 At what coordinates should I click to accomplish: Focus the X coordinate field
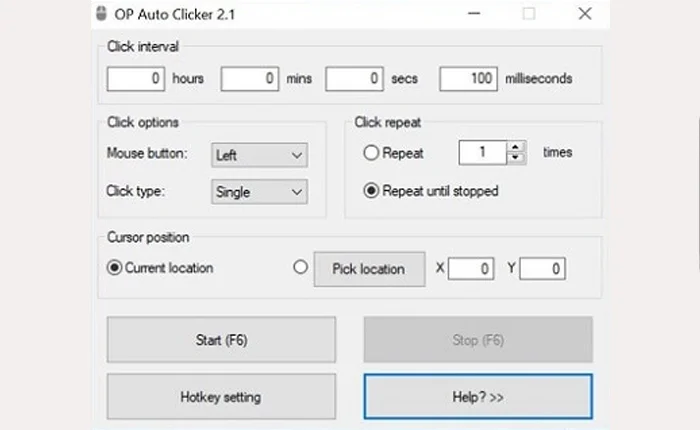tap(470, 269)
